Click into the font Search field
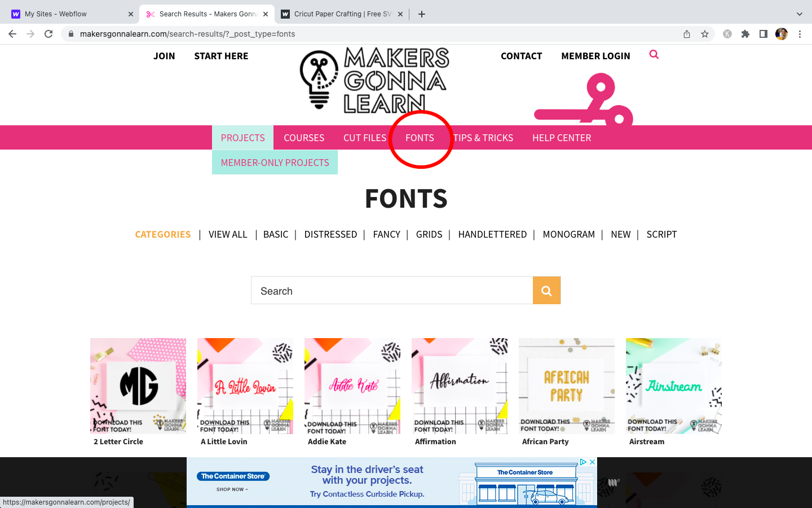Image resolution: width=812 pixels, height=508 pixels. click(392, 291)
